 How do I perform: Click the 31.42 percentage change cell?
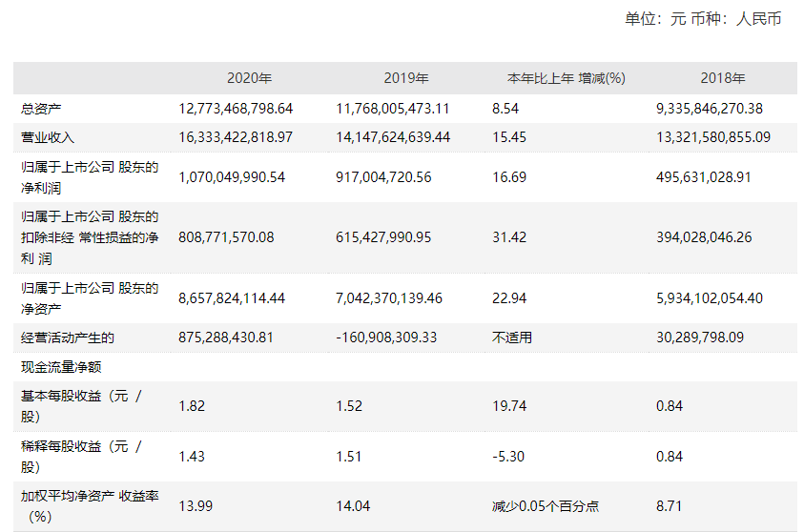pos(509,237)
